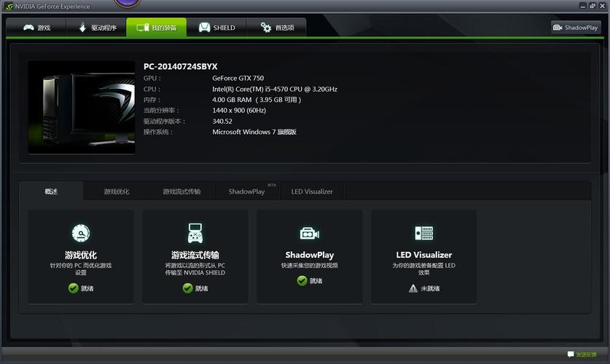Click the Microsoft Windows 7 OS value
Screen dimensions: 610x364
tap(254, 132)
